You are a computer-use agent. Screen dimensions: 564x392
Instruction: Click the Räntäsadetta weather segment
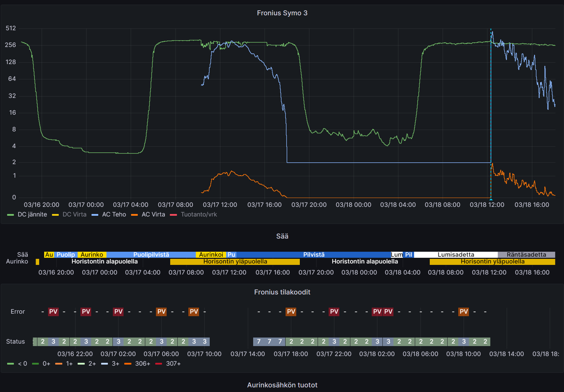click(x=526, y=255)
